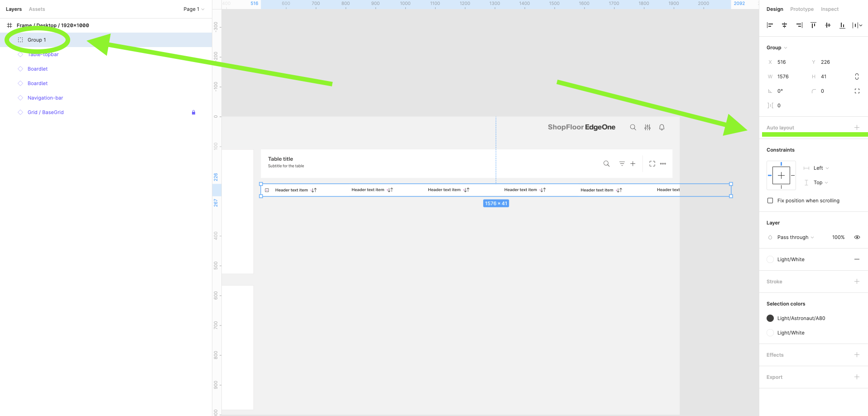Toggle constrain proportions lock icon

(x=857, y=77)
